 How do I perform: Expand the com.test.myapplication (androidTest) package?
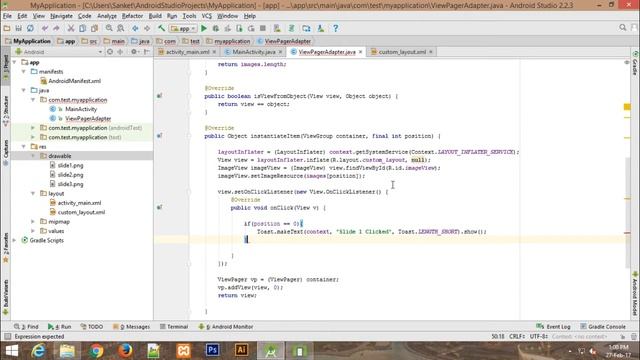pyautogui.click(x=33, y=128)
